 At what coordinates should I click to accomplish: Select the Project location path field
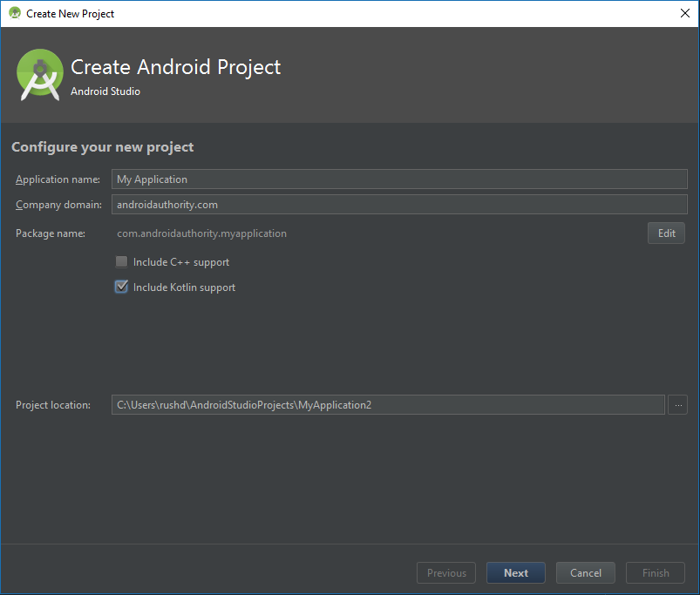pyautogui.click(x=388, y=404)
